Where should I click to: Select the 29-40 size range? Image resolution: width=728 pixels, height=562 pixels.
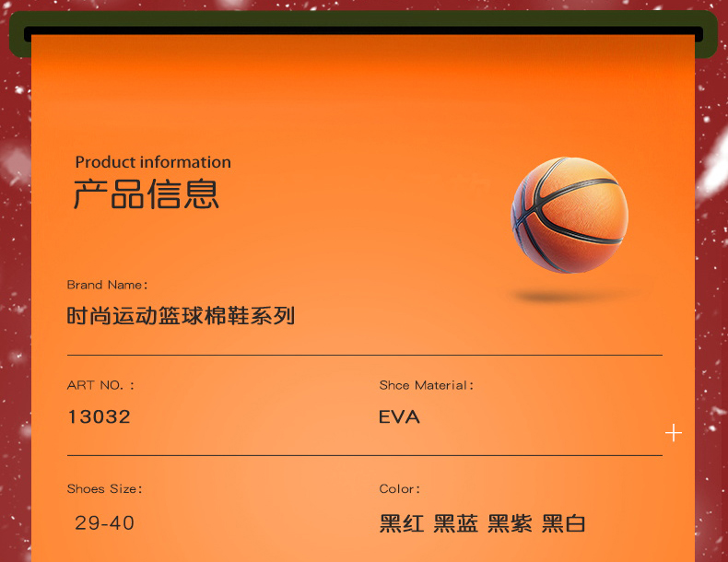[x=104, y=523]
